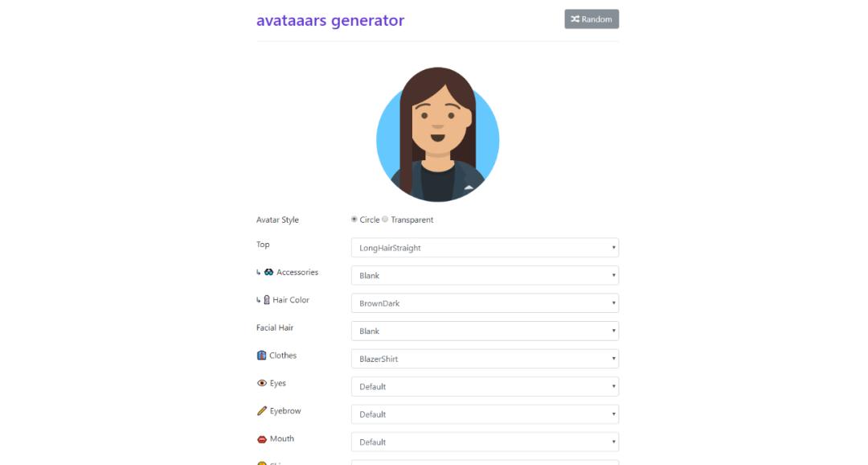Click the avatar preview image
This screenshot has width=868, height=465.
pyautogui.click(x=437, y=134)
